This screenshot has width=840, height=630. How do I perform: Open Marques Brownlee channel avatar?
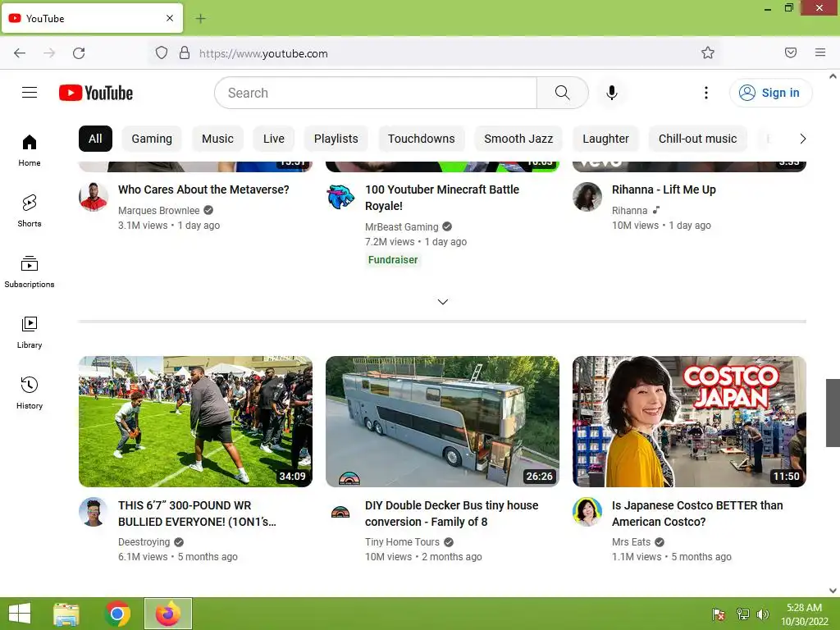[94, 197]
